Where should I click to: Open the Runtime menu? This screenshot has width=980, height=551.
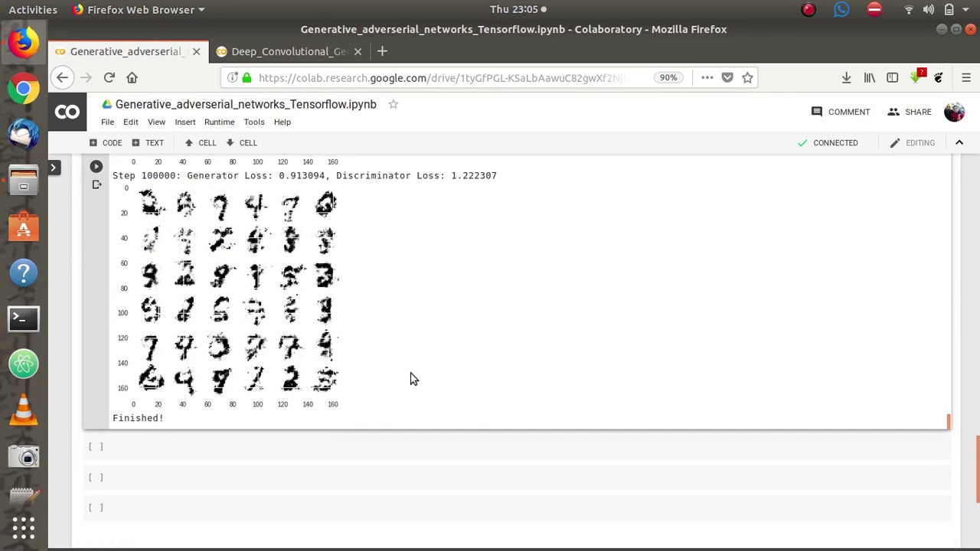219,122
